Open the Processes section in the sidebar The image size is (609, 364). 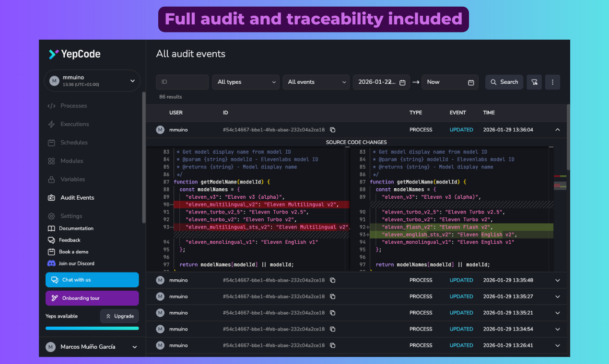(73, 106)
